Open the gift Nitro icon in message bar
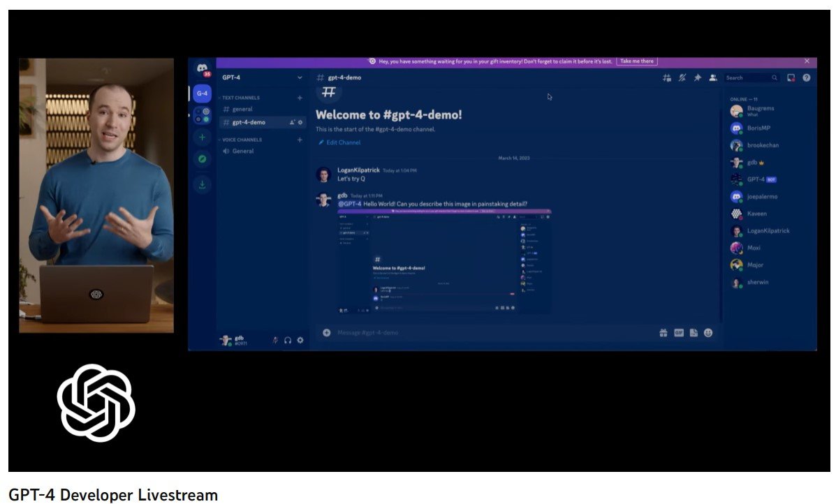 point(663,333)
